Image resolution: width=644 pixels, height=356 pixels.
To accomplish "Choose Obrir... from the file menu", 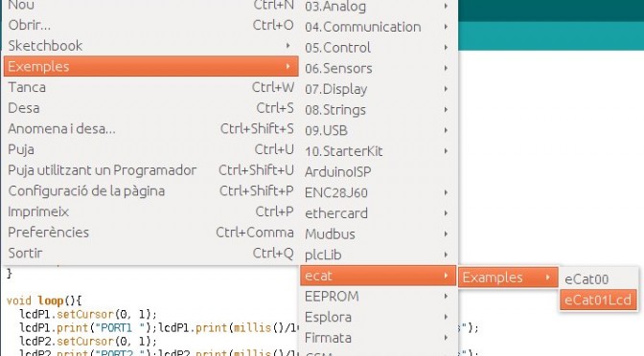I will pos(150,25).
